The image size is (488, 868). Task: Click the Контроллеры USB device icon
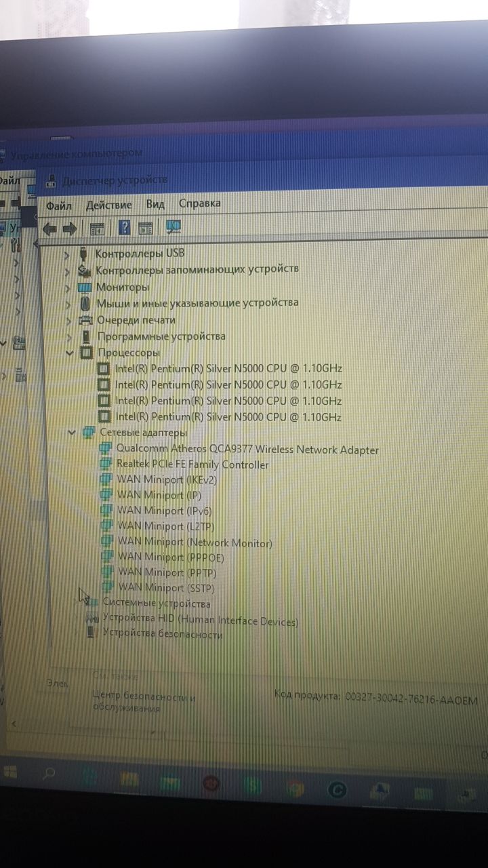pos(84,254)
